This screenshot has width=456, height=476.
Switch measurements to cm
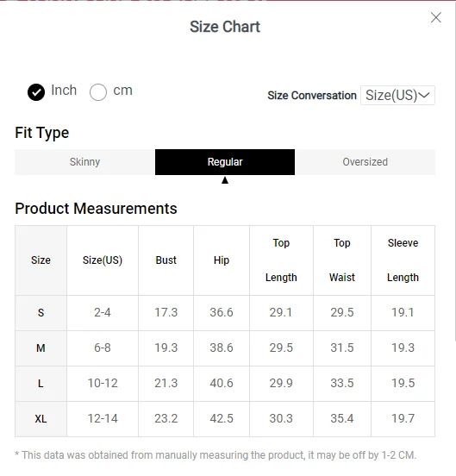point(98,91)
